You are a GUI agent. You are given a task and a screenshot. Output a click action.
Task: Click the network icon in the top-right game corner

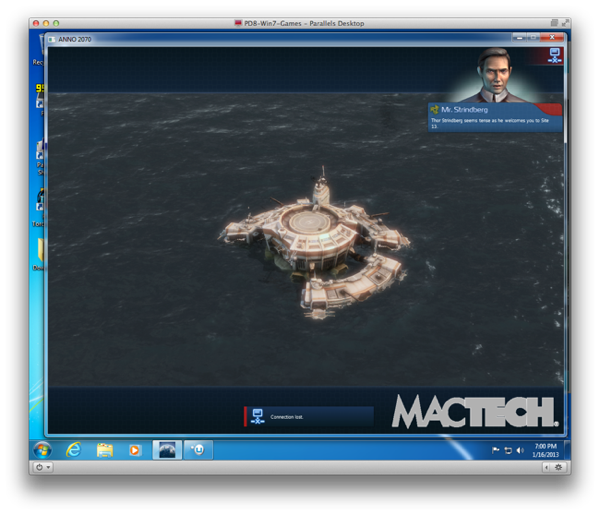[555, 55]
